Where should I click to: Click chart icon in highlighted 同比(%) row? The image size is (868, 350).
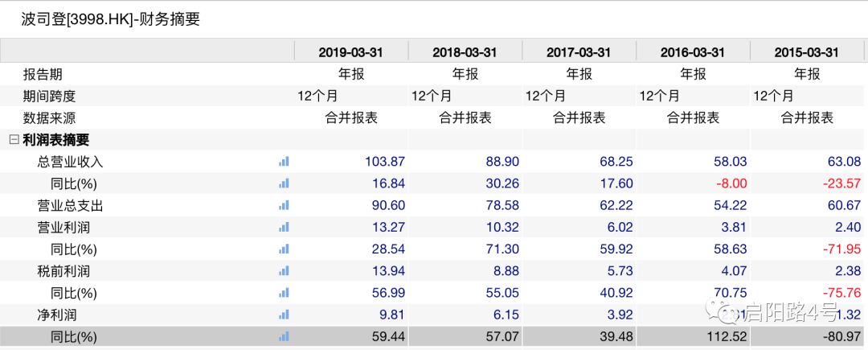(x=284, y=336)
